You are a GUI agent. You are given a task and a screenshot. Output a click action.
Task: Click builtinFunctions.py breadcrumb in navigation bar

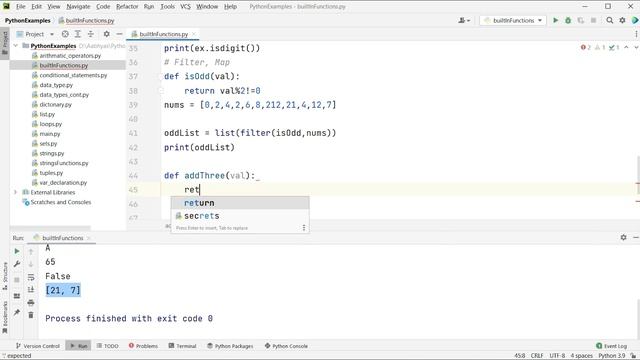[86, 20]
